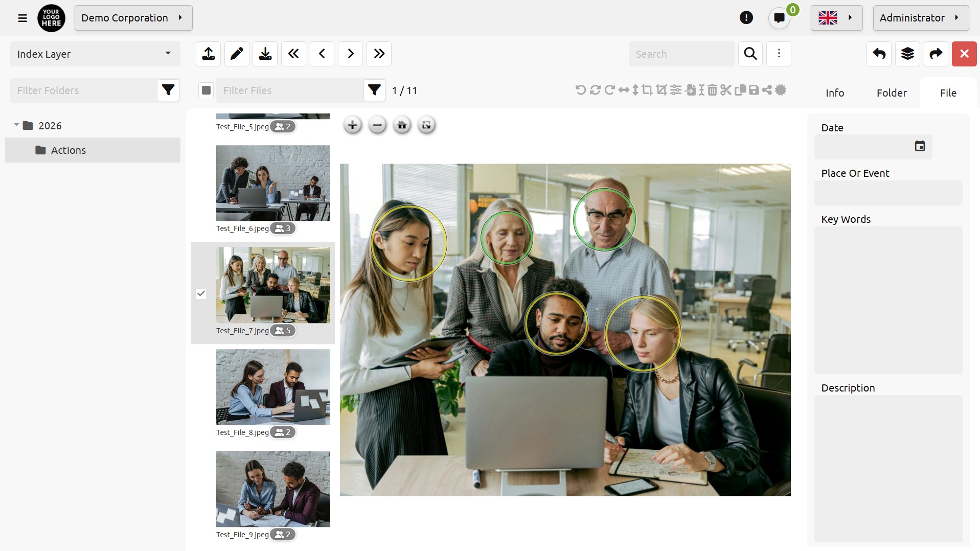Select the File tab
Viewport: 980px width, 551px height.
[x=948, y=93]
